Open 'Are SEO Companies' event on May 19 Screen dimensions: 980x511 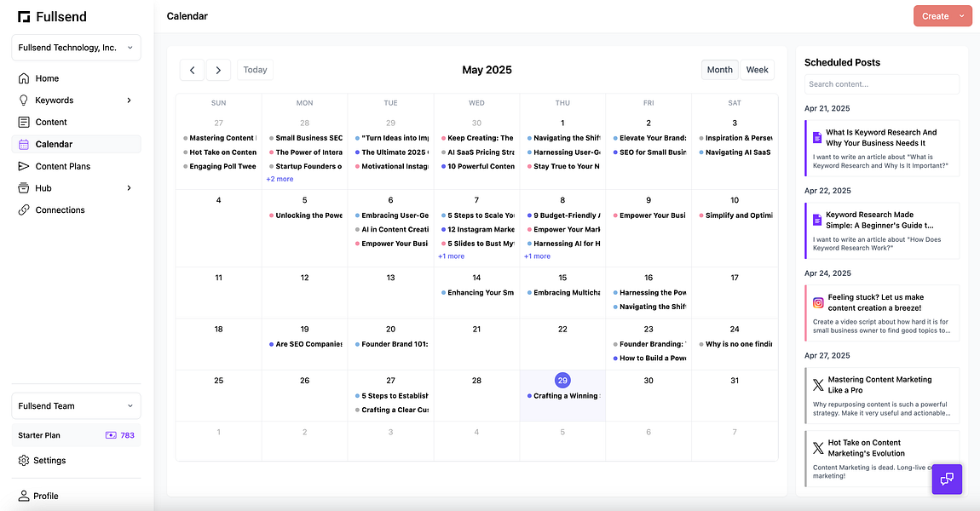305,344
